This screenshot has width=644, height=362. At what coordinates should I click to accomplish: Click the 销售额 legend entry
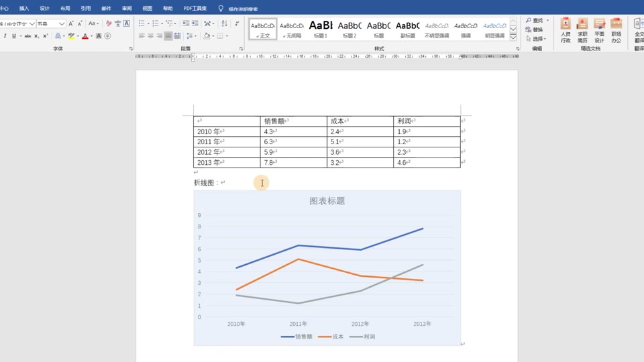coord(297,337)
